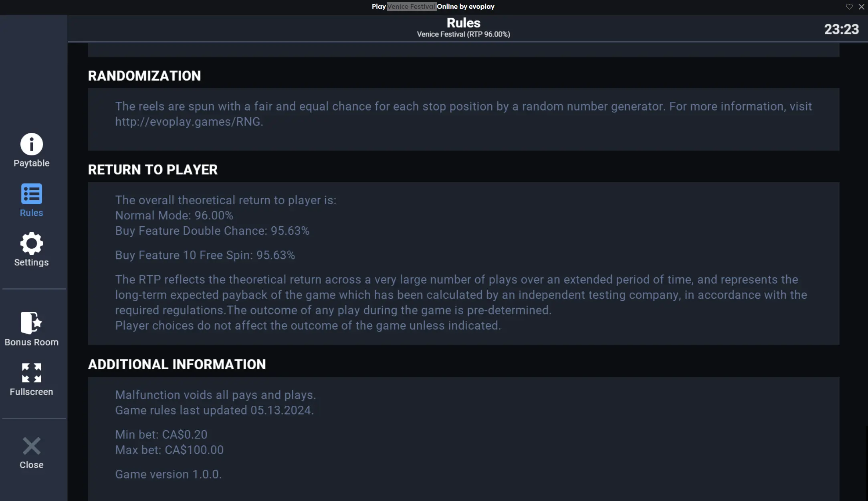This screenshot has height=501, width=868.
Task: Close the game window at top right
Action: pyautogui.click(x=861, y=6)
